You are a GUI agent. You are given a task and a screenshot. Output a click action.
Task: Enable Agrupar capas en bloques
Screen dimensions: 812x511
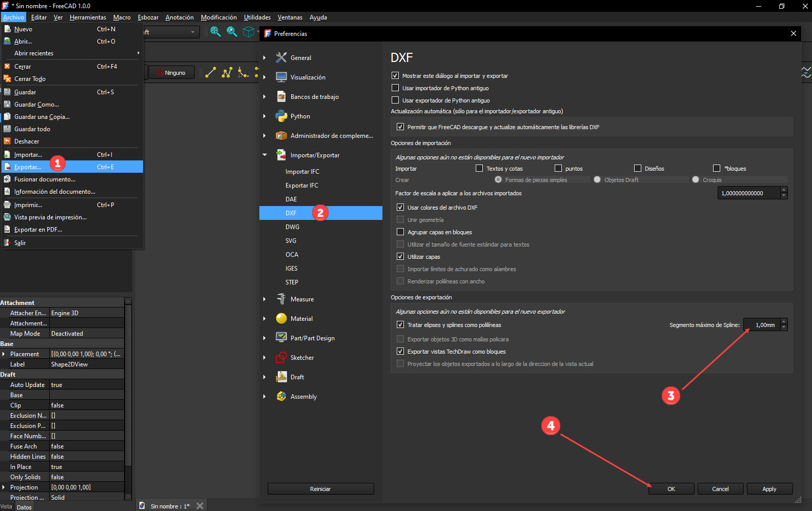click(x=400, y=232)
